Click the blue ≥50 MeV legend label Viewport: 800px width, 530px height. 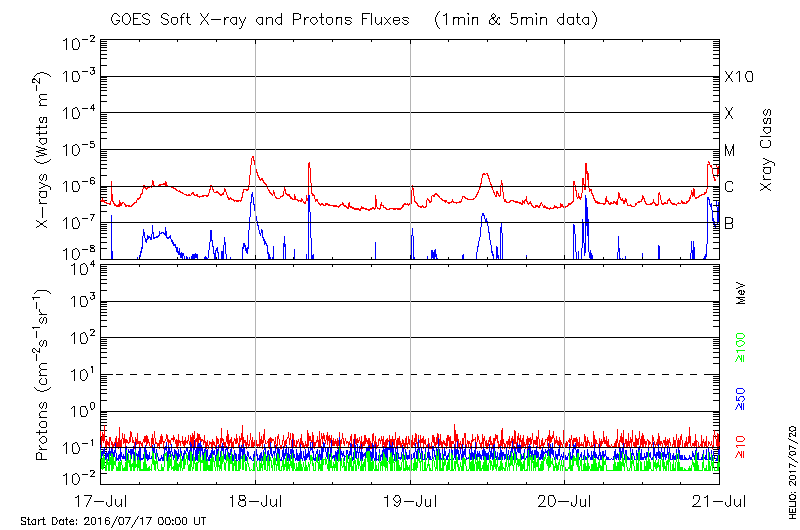click(741, 401)
